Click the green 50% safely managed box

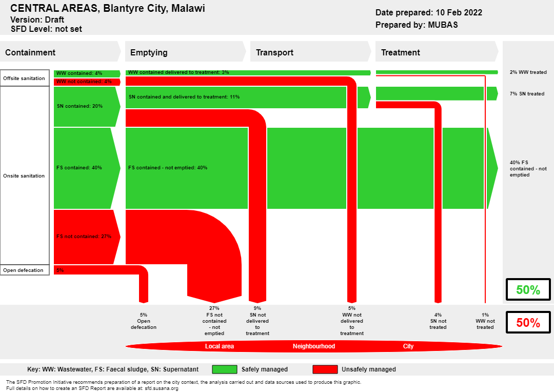point(528,289)
